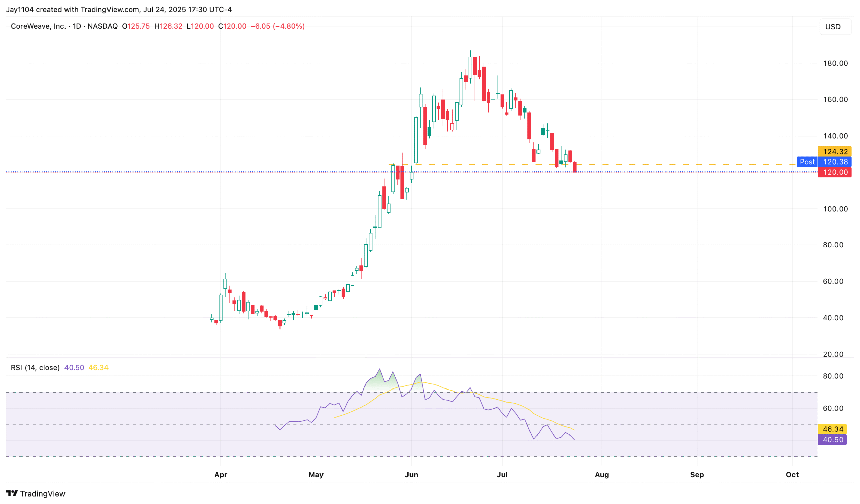Click the purple 40.50 RSI axis label
The width and height of the screenshot is (860, 504).
pos(832,440)
